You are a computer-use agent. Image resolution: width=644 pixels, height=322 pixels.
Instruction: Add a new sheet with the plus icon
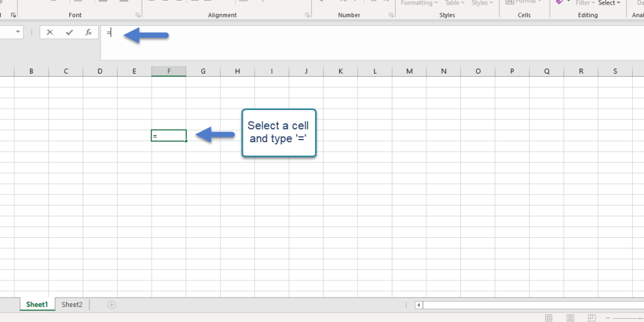(111, 305)
